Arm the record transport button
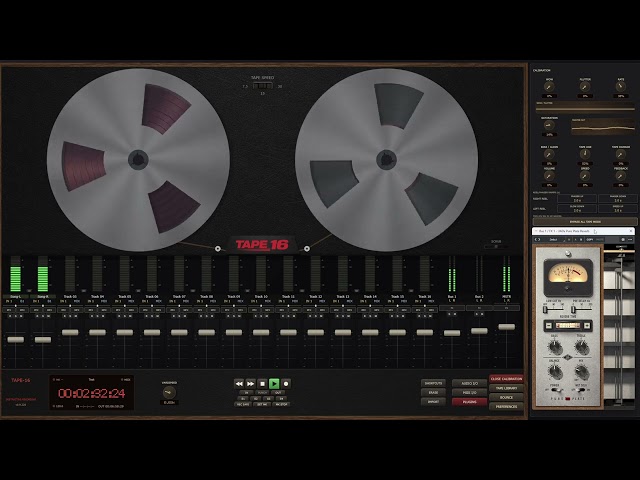The width and height of the screenshot is (640, 480). (286, 384)
